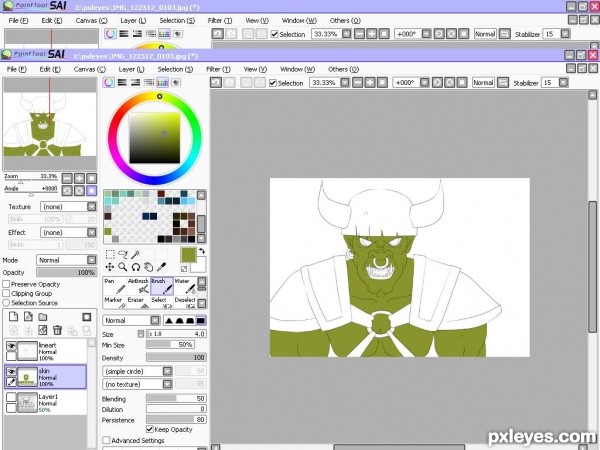
Task: Hide the skin layer
Action: (x=11, y=372)
